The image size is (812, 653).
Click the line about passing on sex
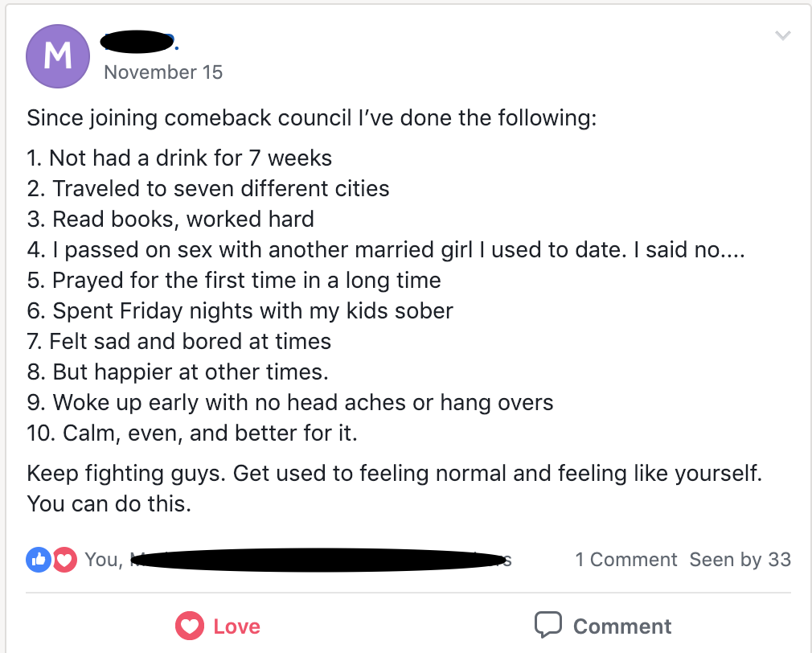[386, 249]
